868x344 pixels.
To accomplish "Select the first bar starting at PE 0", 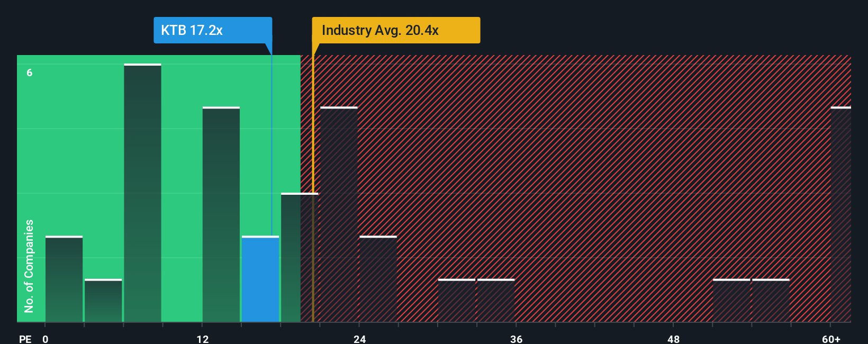I will [64, 279].
